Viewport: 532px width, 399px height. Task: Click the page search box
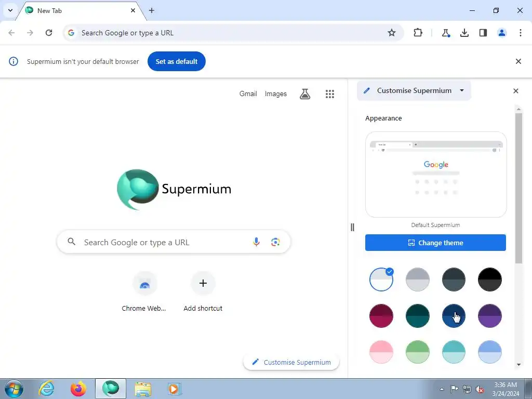[174, 242]
